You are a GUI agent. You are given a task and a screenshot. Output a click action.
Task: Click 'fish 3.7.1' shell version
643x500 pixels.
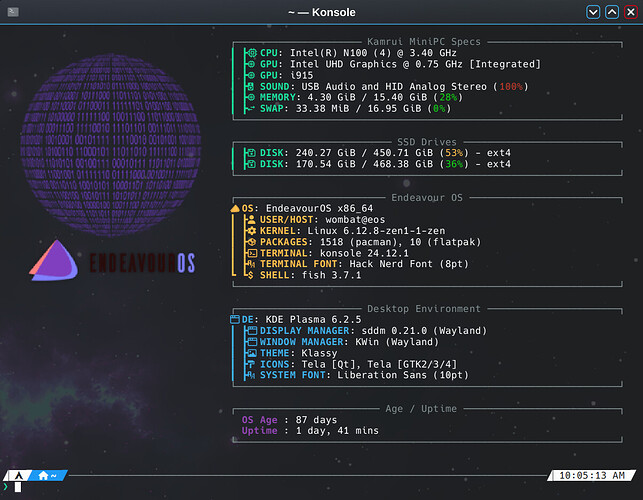331,275
